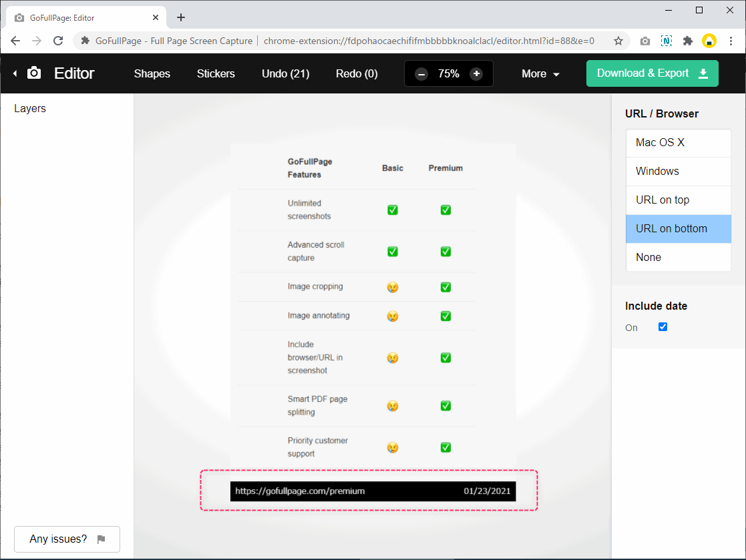Viewport: 746px width, 560px height.
Task: Open the yellow profile avatar
Action: [709, 41]
